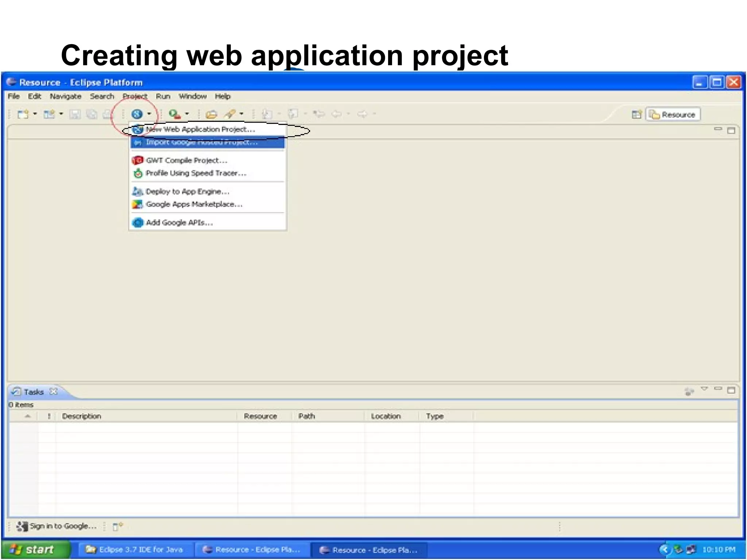Click the Save toolbar icon
The width and height of the screenshot is (747, 560).
(x=75, y=114)
